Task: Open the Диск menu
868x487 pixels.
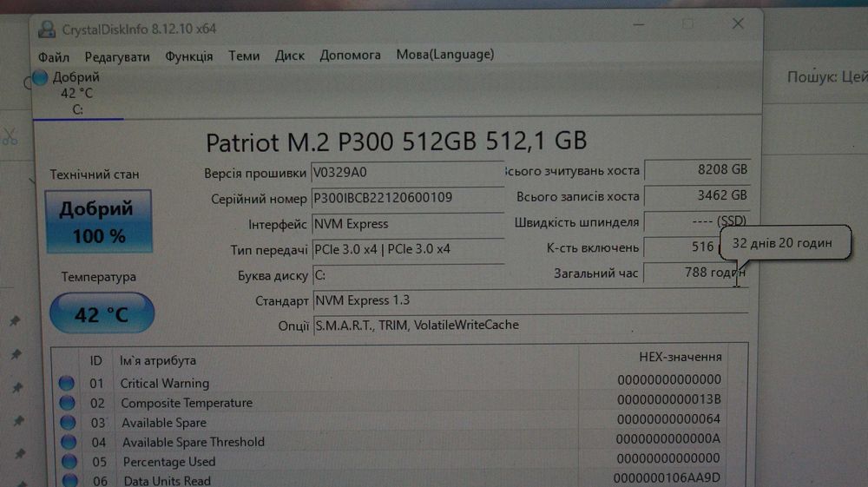Action: tap(290, 56)
